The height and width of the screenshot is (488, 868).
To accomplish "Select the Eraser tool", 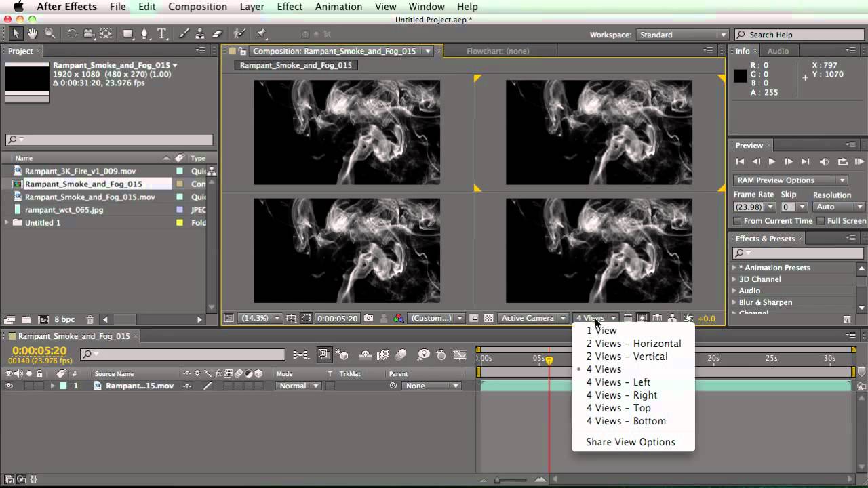I will click(x=217, y=33).
